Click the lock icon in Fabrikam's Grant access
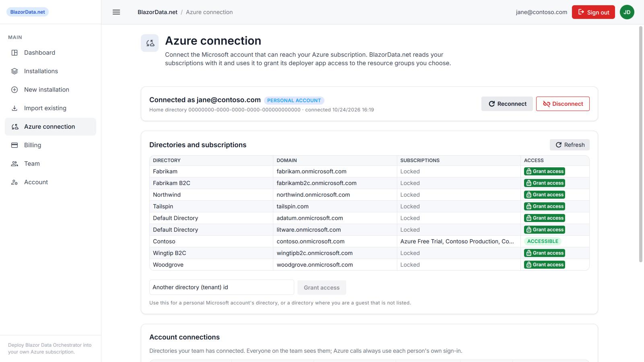Screen dimensions: 644x362 pyautogui.click(x=529, y=171)
